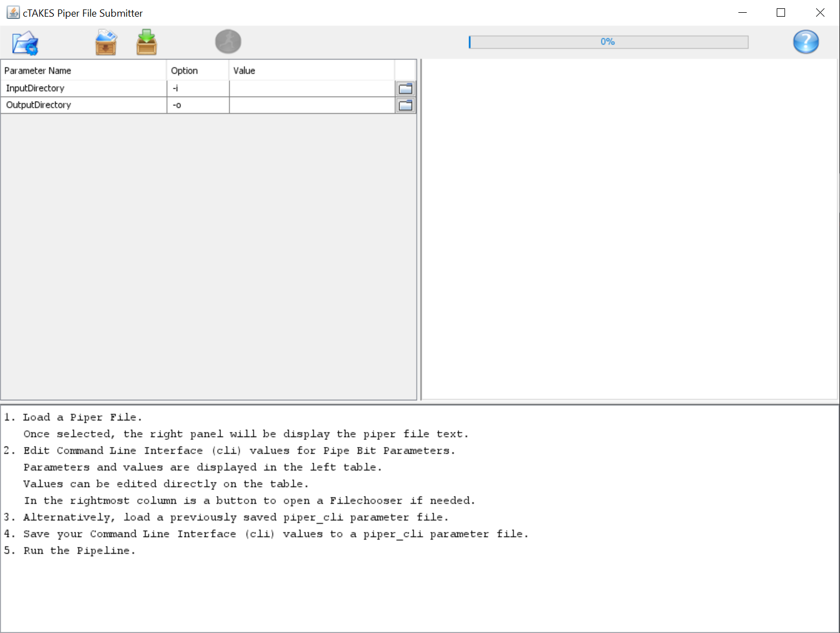Click the OutputDirectory value cell
Screen dimensions: 840x633
click(311, 105)
